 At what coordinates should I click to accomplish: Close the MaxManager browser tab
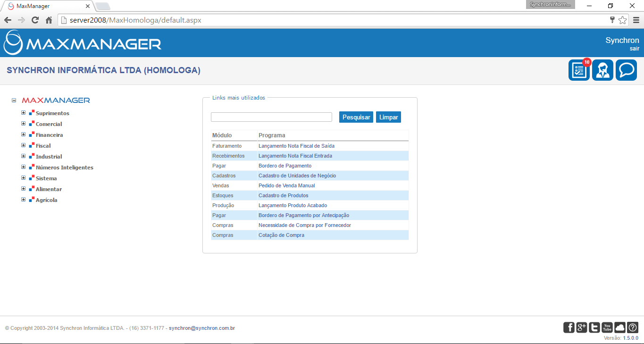coord(88,6)
